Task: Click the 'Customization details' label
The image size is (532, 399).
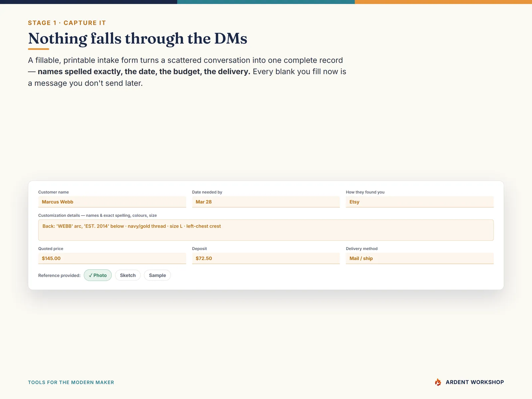Action: [x=97, y=215]
